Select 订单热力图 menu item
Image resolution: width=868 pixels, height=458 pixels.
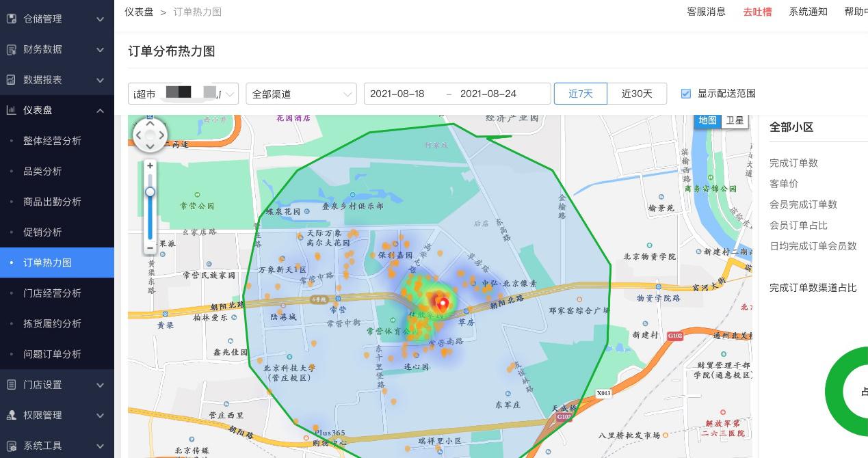(57, 262)
